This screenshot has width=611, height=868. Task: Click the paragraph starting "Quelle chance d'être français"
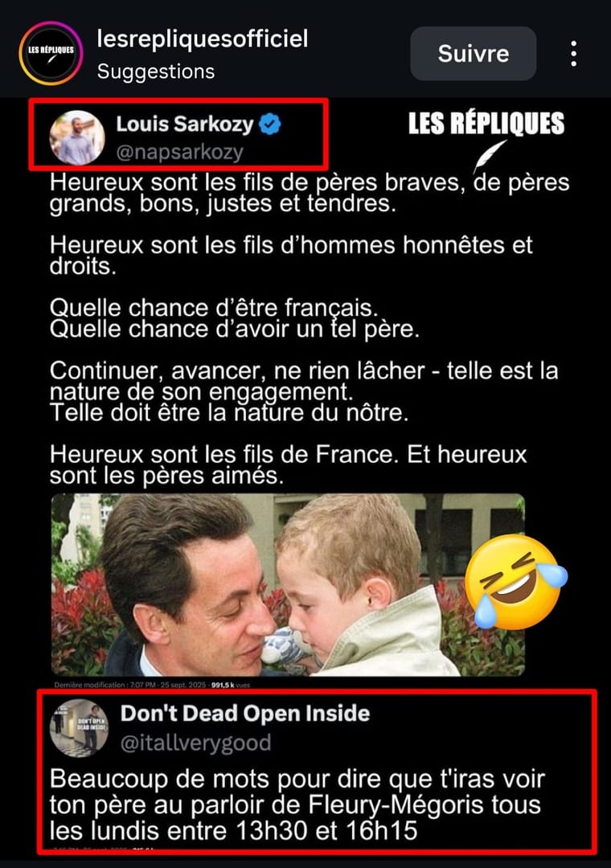pos(234,318)
